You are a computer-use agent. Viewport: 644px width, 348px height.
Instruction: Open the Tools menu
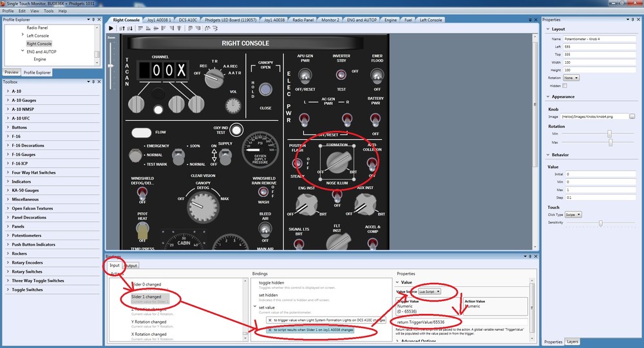48,11
